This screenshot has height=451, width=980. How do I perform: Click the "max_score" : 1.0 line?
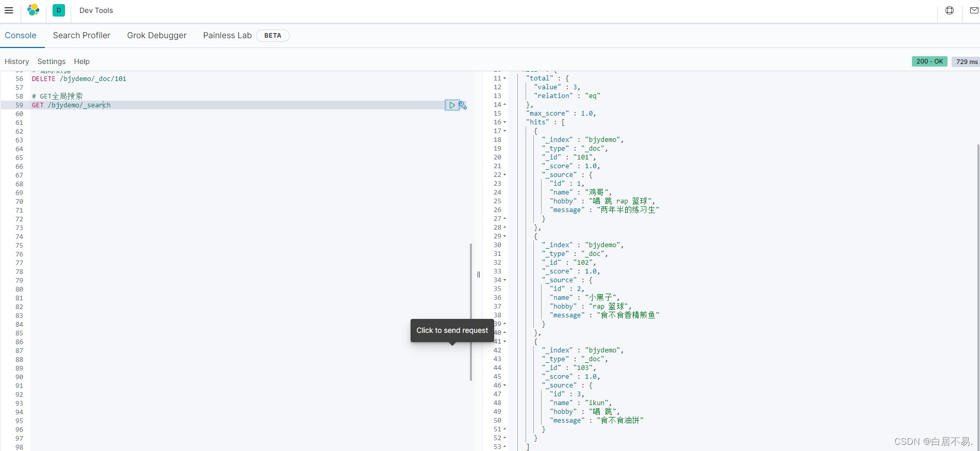[561, 114]
